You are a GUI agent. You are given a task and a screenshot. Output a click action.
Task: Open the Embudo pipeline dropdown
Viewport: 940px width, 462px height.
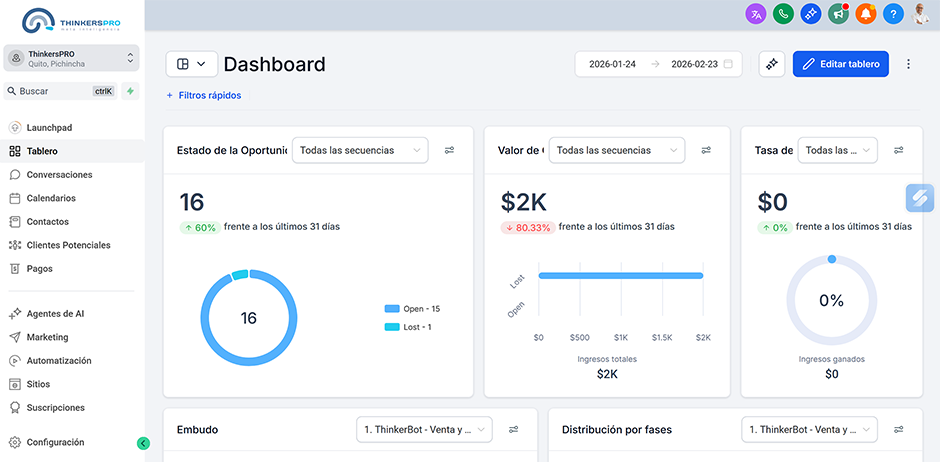click(x=424, y=430)
